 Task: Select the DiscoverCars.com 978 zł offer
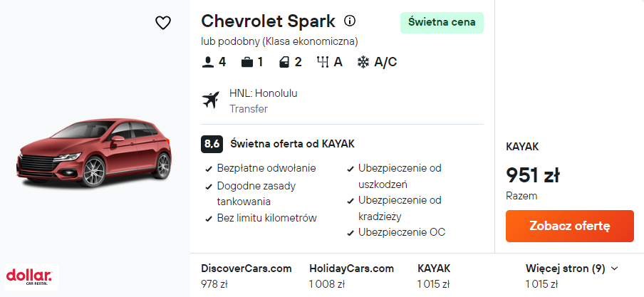[x=246, y=276]
